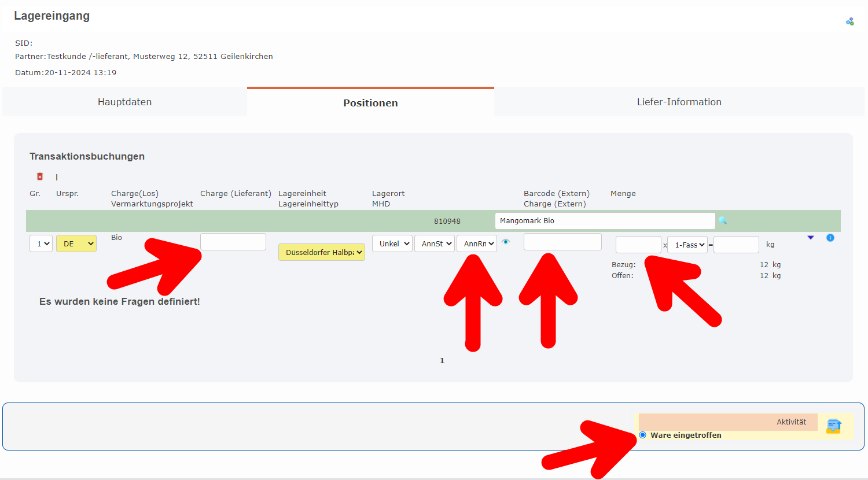Open the AnnSt dropdown

point(435,243)
